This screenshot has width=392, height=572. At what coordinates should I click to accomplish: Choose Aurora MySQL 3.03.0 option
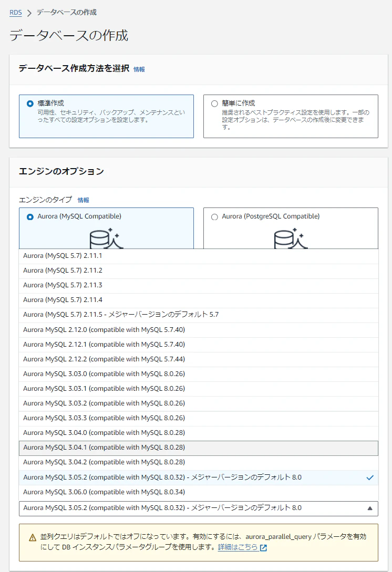pos(199,375)
